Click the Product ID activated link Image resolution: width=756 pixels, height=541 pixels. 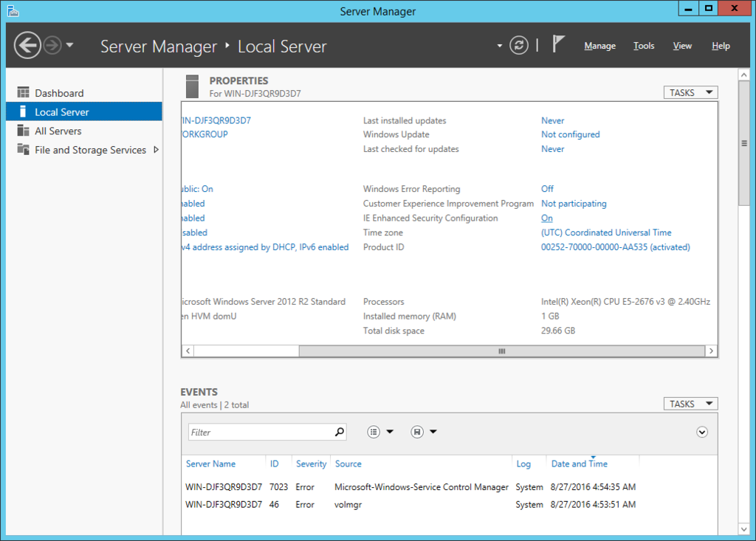pos(615,247)
